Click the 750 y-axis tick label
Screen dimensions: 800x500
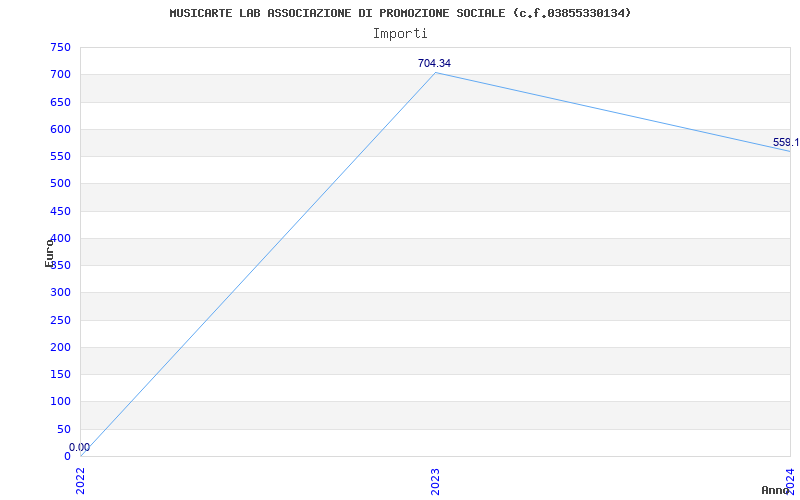point(60,47)
